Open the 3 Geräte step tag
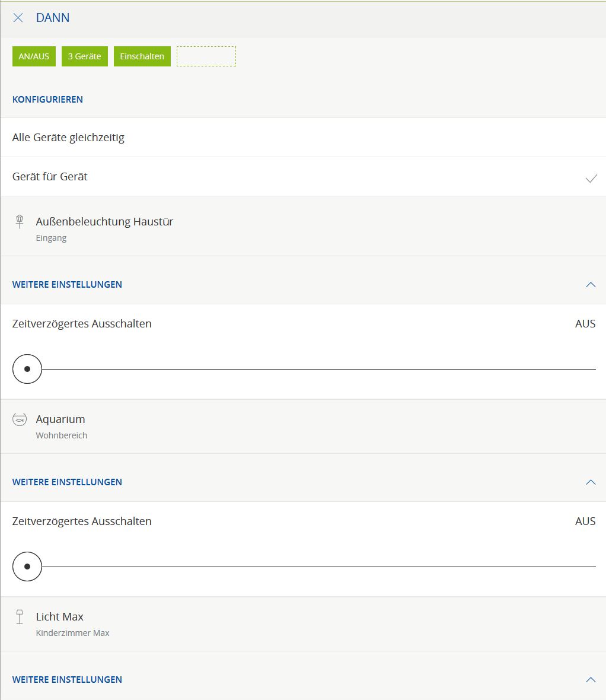The image size is (606, 700). click(84, 56)
